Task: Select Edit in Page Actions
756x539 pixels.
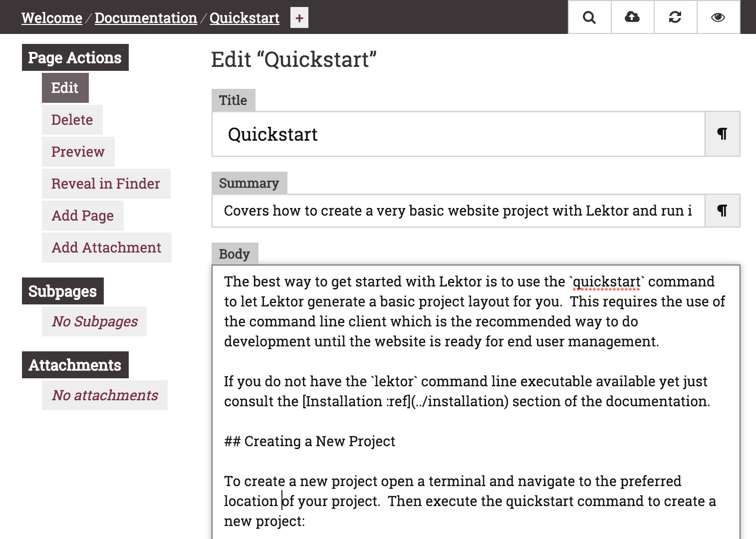Action: coord(65,88)
